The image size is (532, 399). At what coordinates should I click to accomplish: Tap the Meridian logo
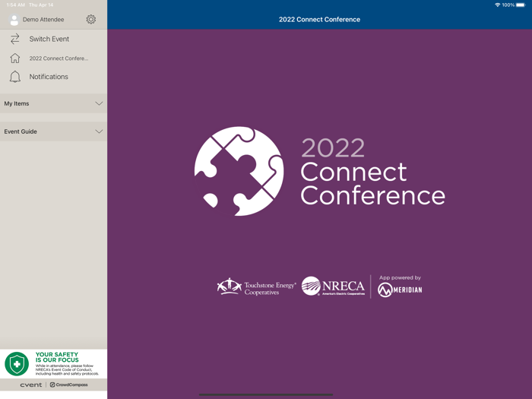(x=400, y=290)
